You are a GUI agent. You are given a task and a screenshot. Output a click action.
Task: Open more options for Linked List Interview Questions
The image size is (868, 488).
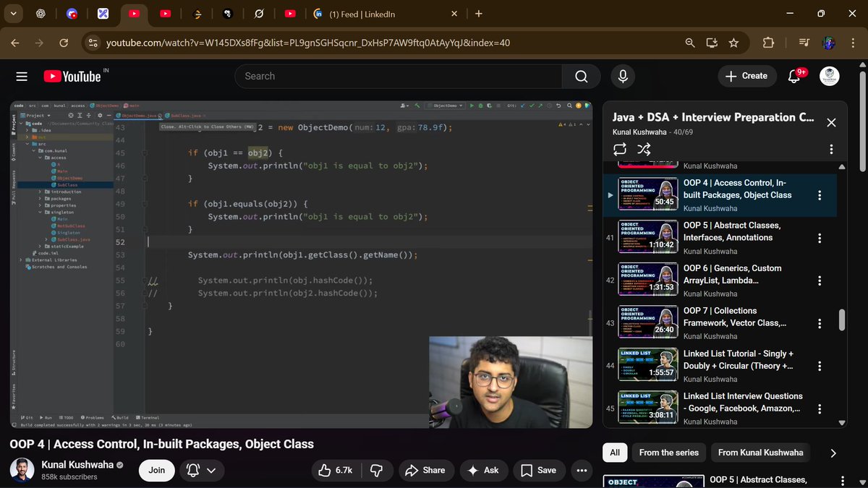[x=819, y=408]
